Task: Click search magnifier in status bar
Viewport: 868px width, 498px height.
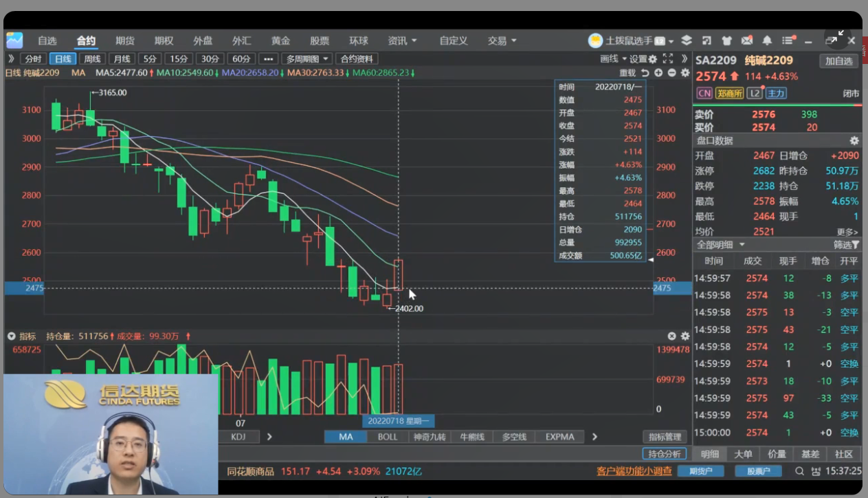Action: (x=799, y=471)
